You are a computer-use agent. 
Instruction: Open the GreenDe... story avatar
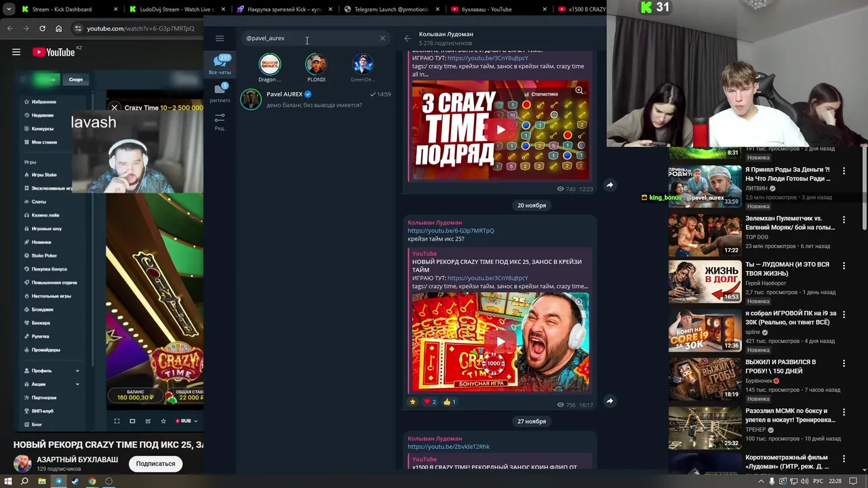click(x=362, y=64)
